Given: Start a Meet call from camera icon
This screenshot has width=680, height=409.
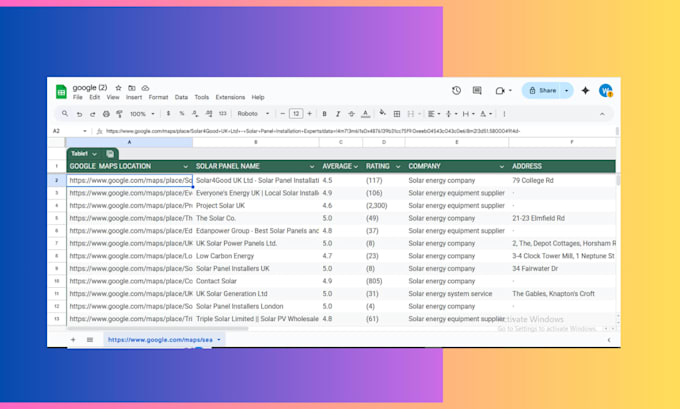Looking at the screenshot, I should click(x=500, y=91).
